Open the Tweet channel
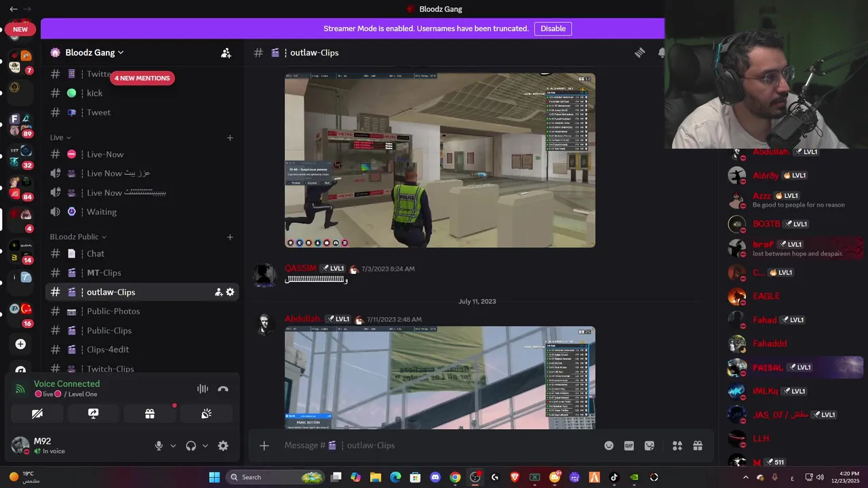 tap(142, 113)
